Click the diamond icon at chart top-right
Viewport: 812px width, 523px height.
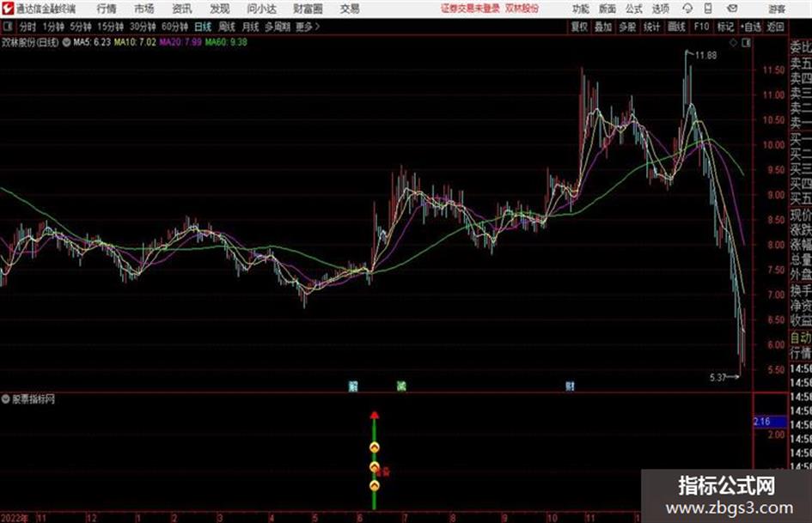tap(733, 43)
